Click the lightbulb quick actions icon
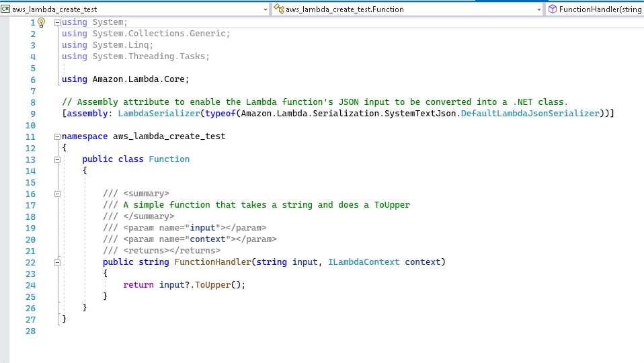This screenshot has height=363, width=644. pos(42,23)
